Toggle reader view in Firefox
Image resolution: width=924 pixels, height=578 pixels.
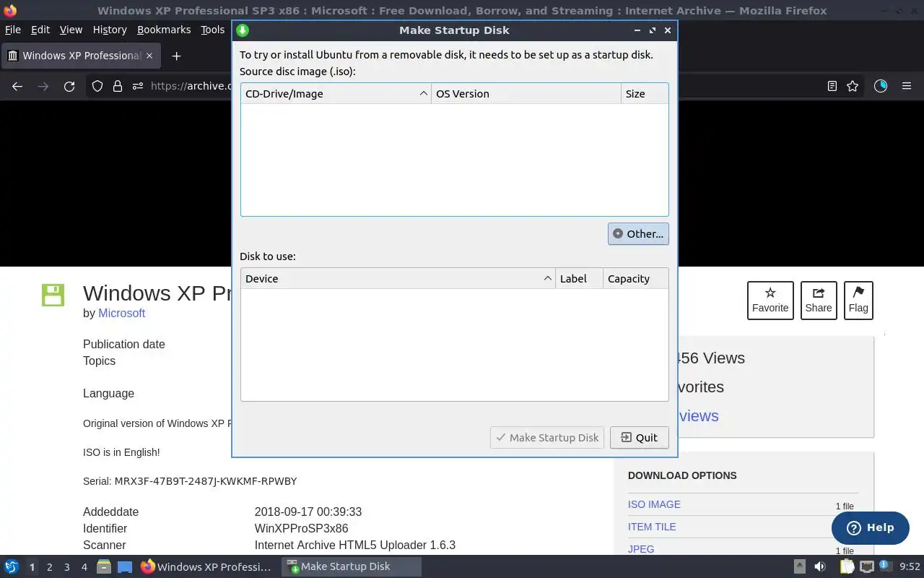832,86
